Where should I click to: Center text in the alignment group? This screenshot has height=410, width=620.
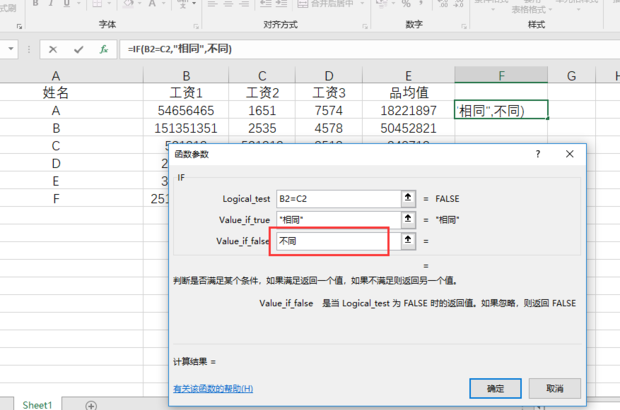(x=228, y=4)
